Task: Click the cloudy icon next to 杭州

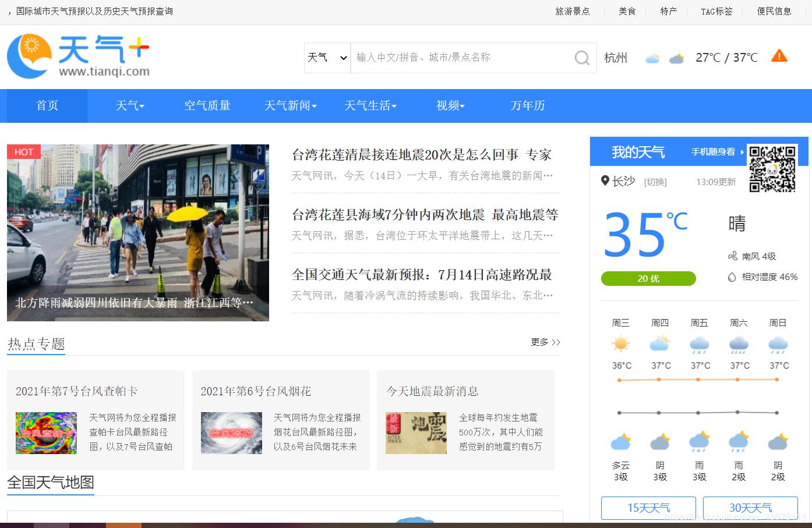Action: 653,58
